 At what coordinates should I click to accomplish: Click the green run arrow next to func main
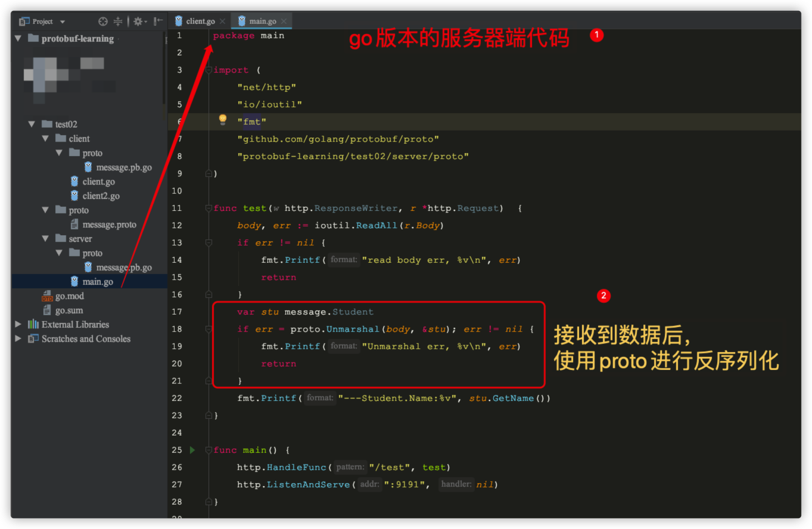click(192, 449)
